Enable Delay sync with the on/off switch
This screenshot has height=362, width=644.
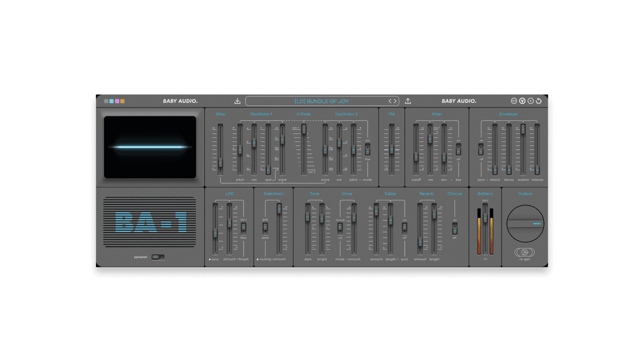point(405,228)
